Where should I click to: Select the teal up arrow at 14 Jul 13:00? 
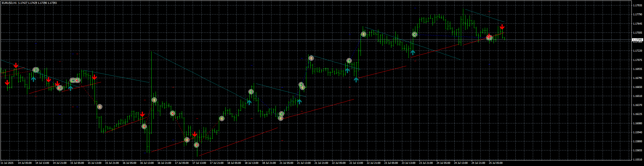33,79
